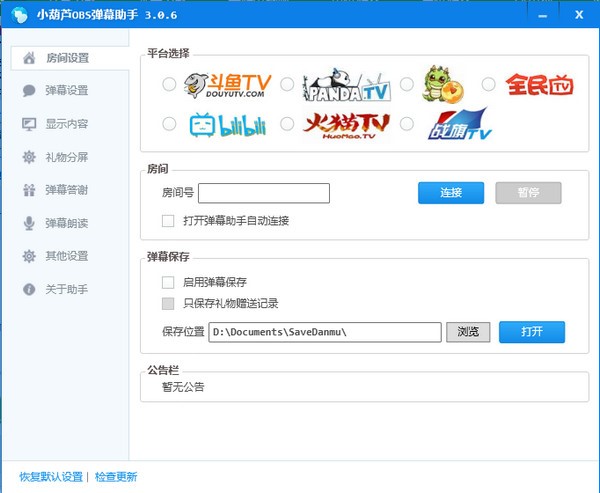Viewport: 600px width, 493px height.
Task: Click the house icon for 房间设置
Action: click(29, 58)
